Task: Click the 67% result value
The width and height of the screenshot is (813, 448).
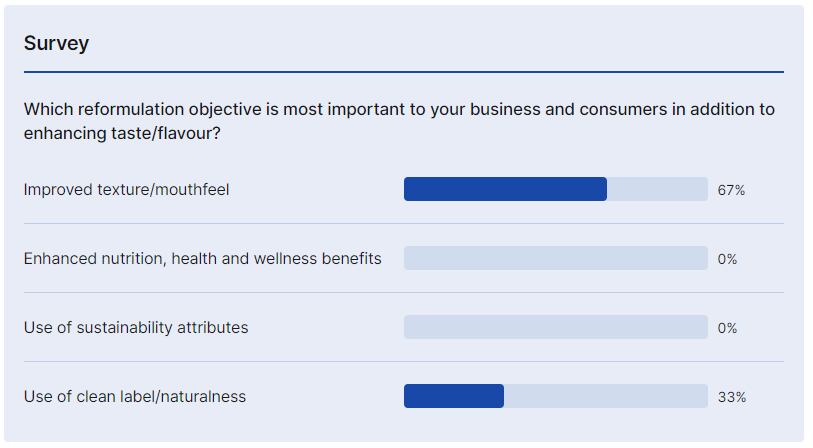Action: pos(731,190)
